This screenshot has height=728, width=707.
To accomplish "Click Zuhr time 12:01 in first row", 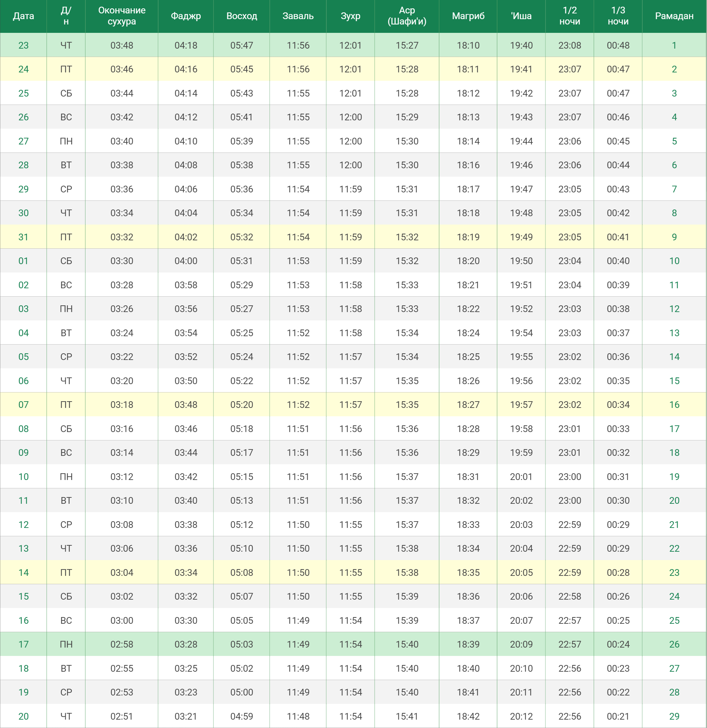I will coord(350,45).
